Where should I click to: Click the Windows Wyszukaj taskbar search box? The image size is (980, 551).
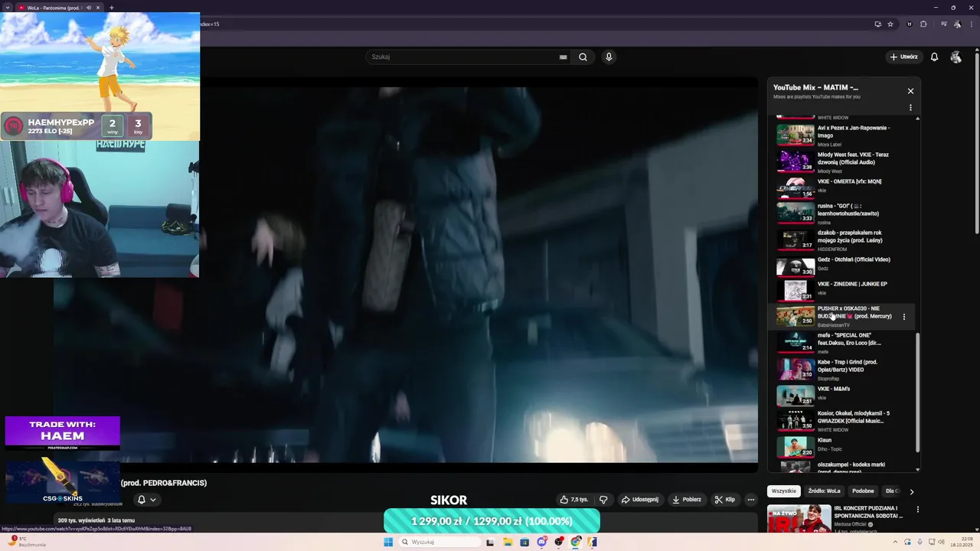point(440,542)
